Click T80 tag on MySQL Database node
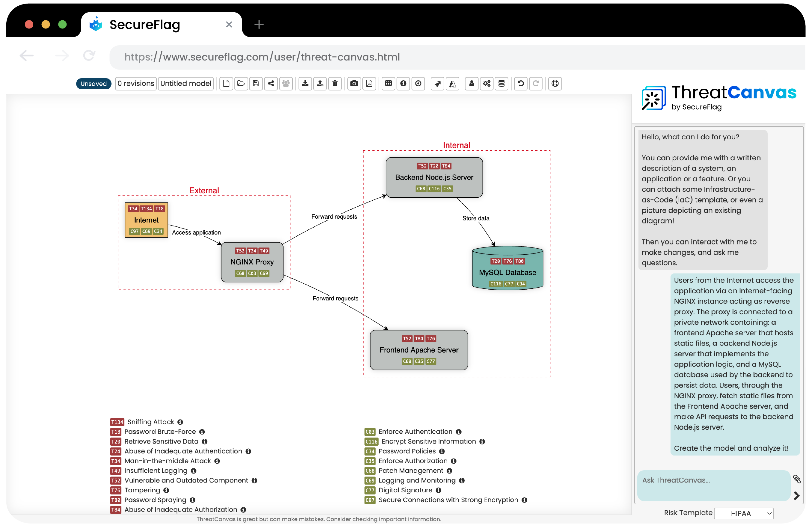This screenshot has width=812, height=531. 520,261
